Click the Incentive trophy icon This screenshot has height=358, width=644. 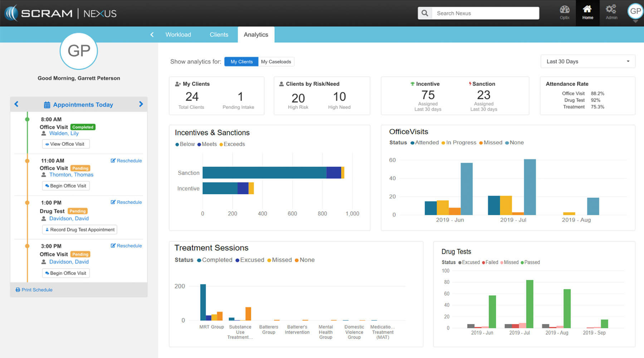pyautogui.click(x=413, y=84)
